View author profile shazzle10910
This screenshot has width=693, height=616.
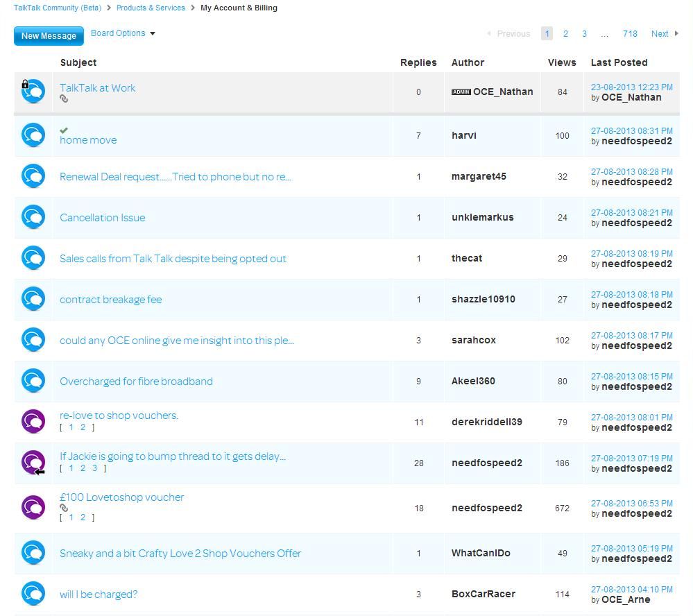(x=484, y=299)
